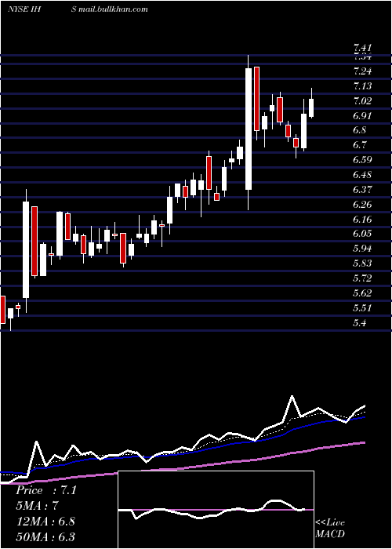Select the 6.26 price axis label
Viewport: 392px width, 549px height.
[x=362, y=205]
